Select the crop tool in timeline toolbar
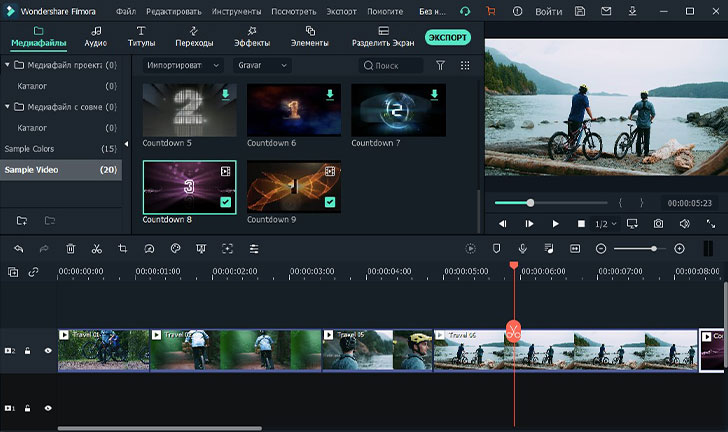 click(122, 248)
